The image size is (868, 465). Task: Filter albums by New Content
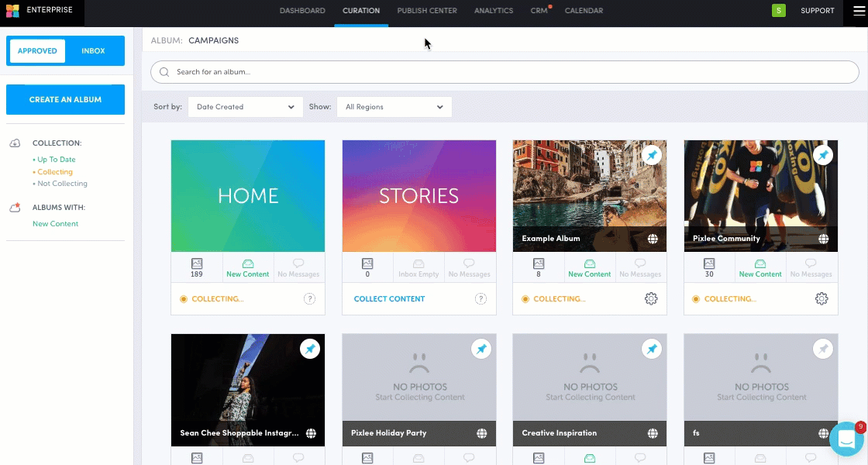click(55, 224)
